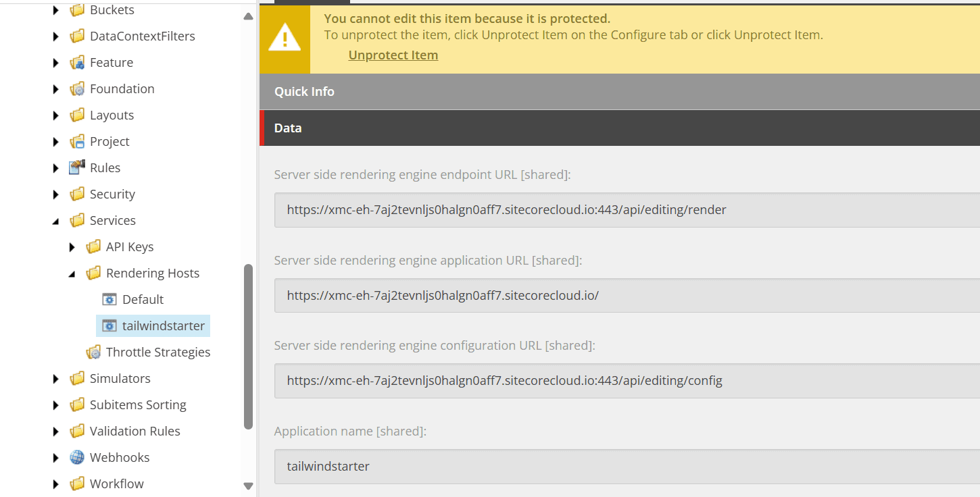980x497 pixels.
Task: Click the Foundation folder icon
Action: click(x=77, y=89)
